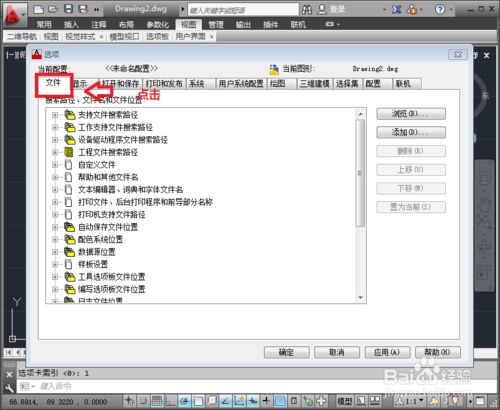Open the 常用 ribbon tab
Image resolution: width=500 pixels, height=410 pixels.
tap(44, 24)
